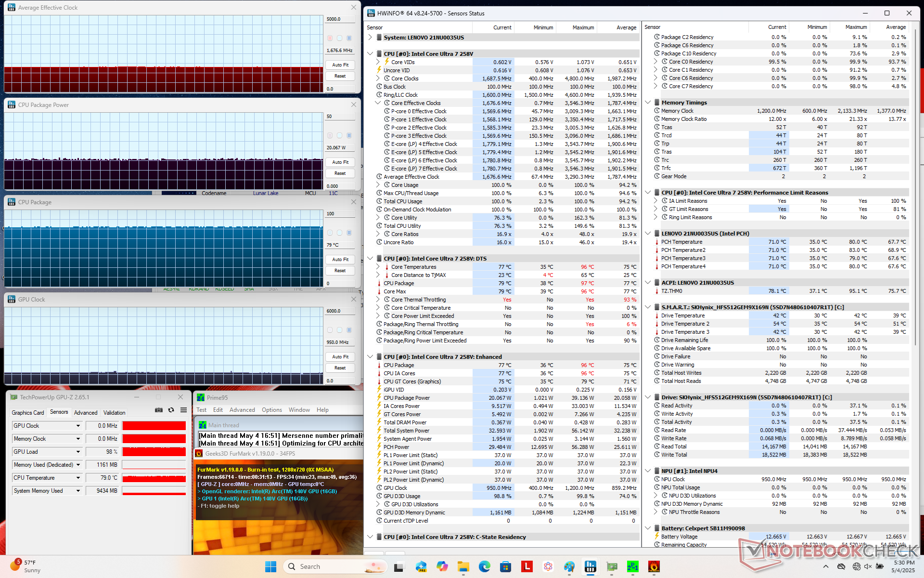Open the Copilot taskbar icon
The height and width of the screenshot is (578, 924).
[442, 566]
